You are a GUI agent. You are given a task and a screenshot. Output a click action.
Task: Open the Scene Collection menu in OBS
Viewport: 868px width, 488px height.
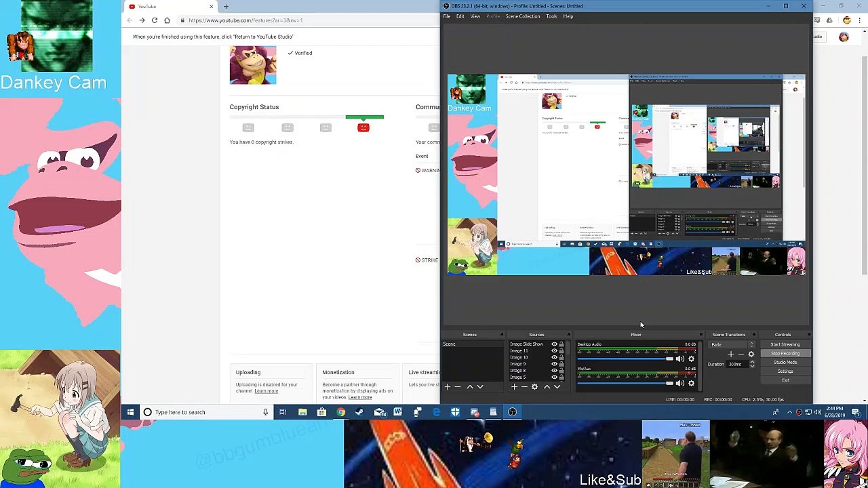[x=523, y=16]
